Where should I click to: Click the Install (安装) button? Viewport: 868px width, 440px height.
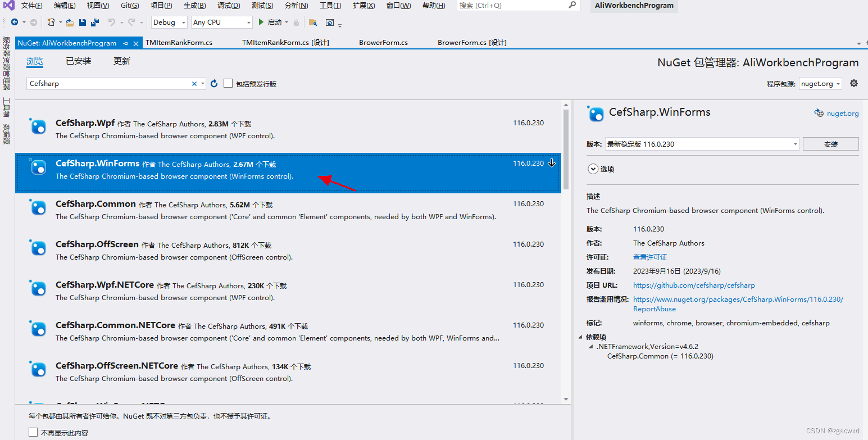coord(831,144)
